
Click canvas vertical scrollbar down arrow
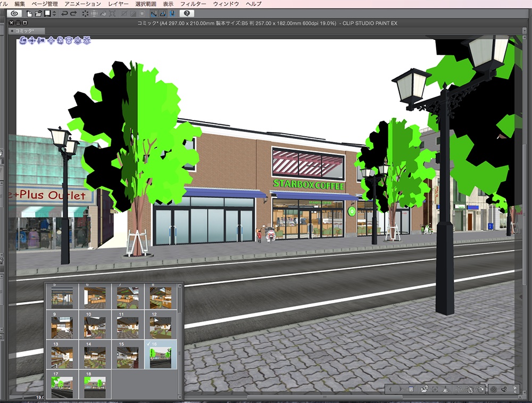[x=525, y=391]
